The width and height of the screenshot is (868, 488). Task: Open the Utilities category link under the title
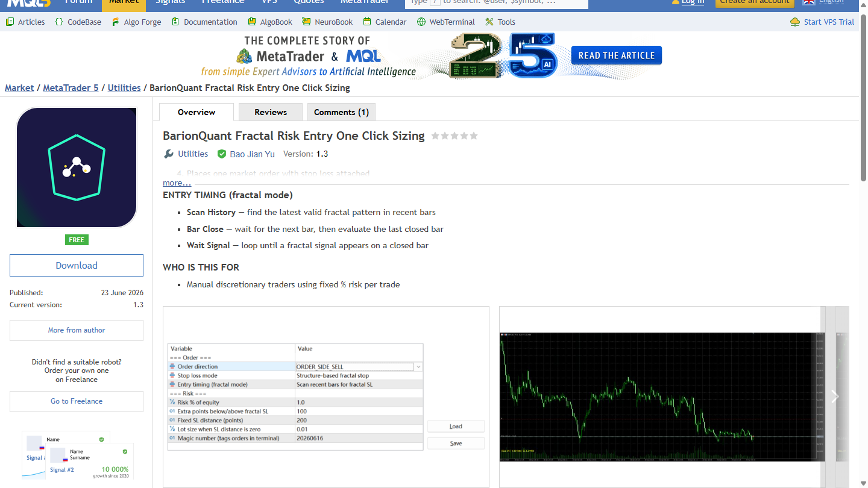pyautogui.click(x=193, y=154)
